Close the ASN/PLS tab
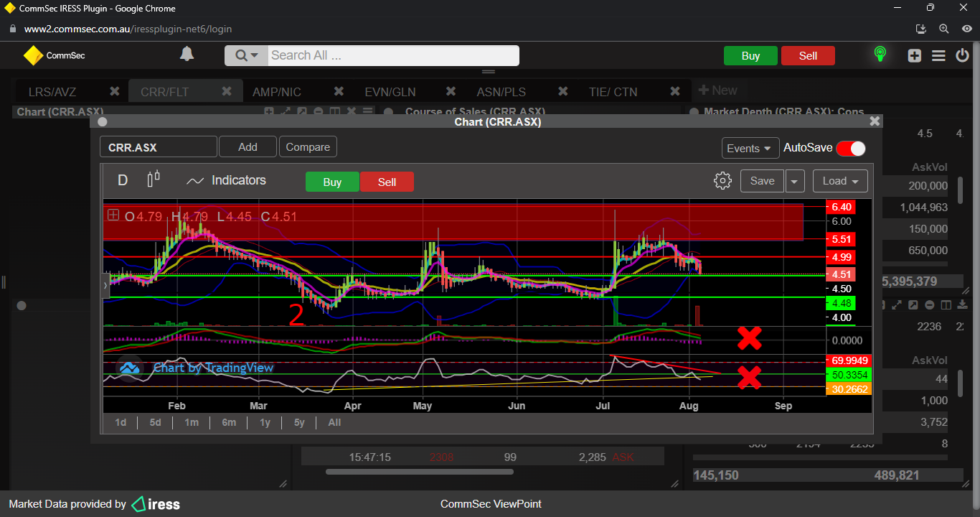Screen dimensions: 980x517 563,91
